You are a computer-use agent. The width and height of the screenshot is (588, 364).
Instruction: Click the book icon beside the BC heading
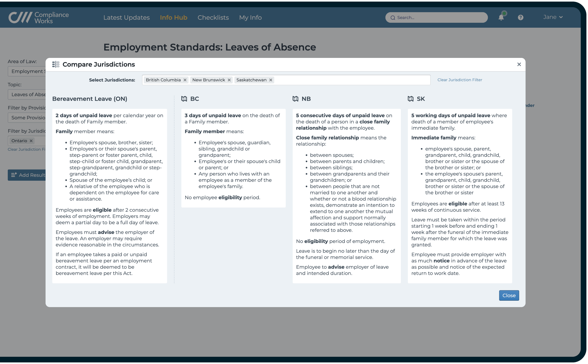tap(184, 99)
